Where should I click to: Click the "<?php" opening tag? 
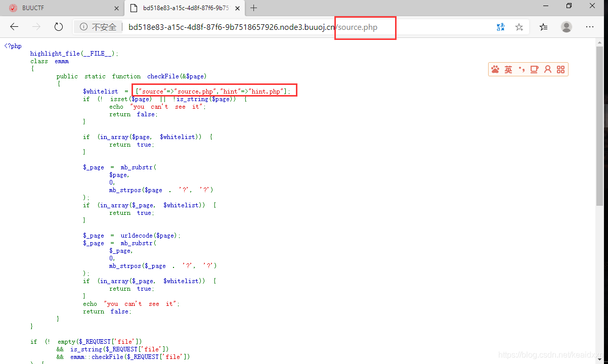[13, 46]
